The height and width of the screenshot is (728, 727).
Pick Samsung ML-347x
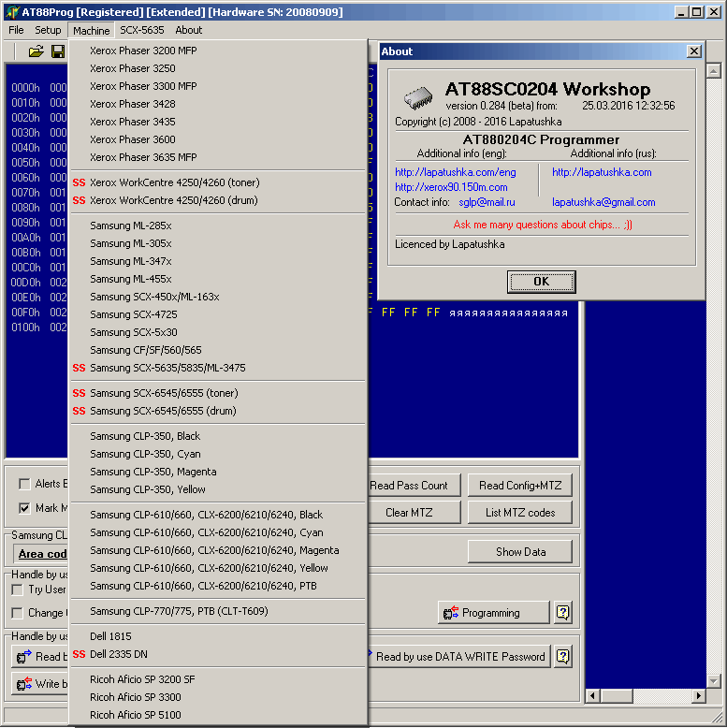(x=218, y=261)
